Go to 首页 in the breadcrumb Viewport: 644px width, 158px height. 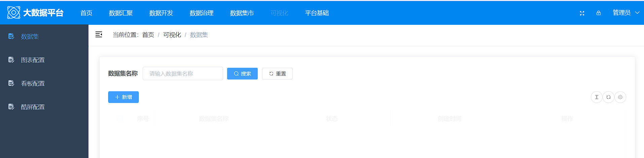(x=148, y=35)
